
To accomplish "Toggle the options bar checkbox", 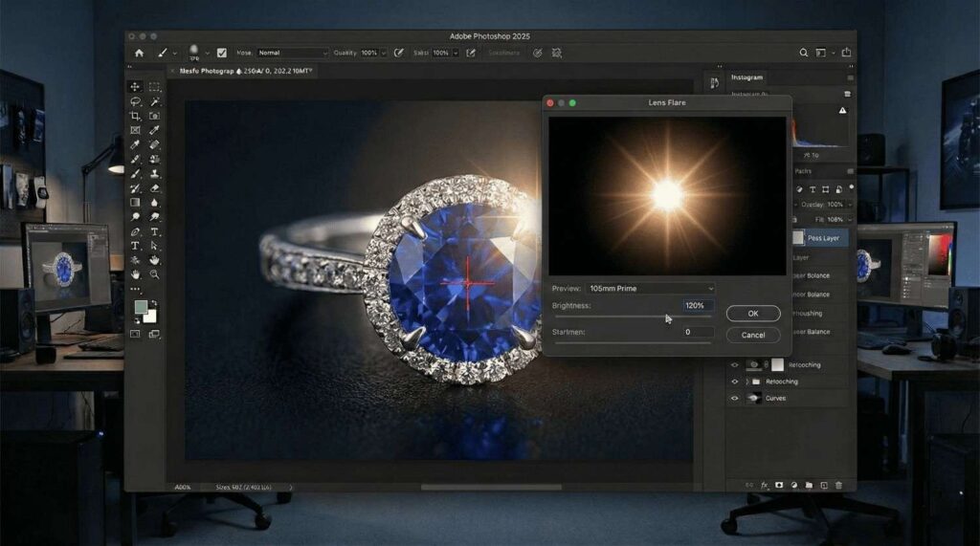I will [x=222, y=54].
